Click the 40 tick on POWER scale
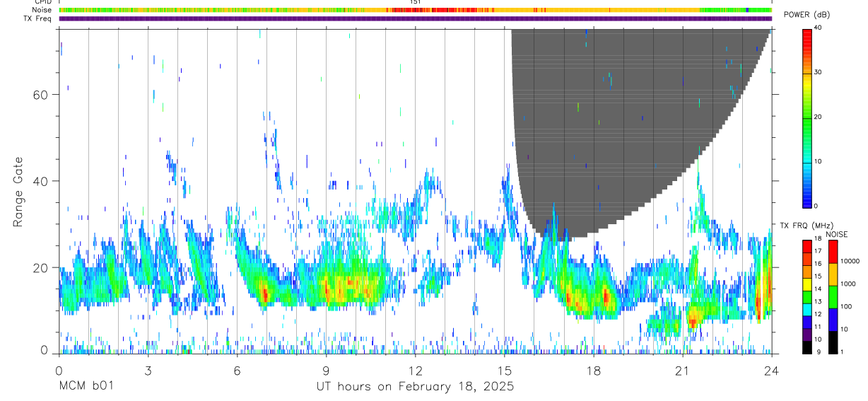This screenshot has height=401, width=868. [x=818, y=28]
